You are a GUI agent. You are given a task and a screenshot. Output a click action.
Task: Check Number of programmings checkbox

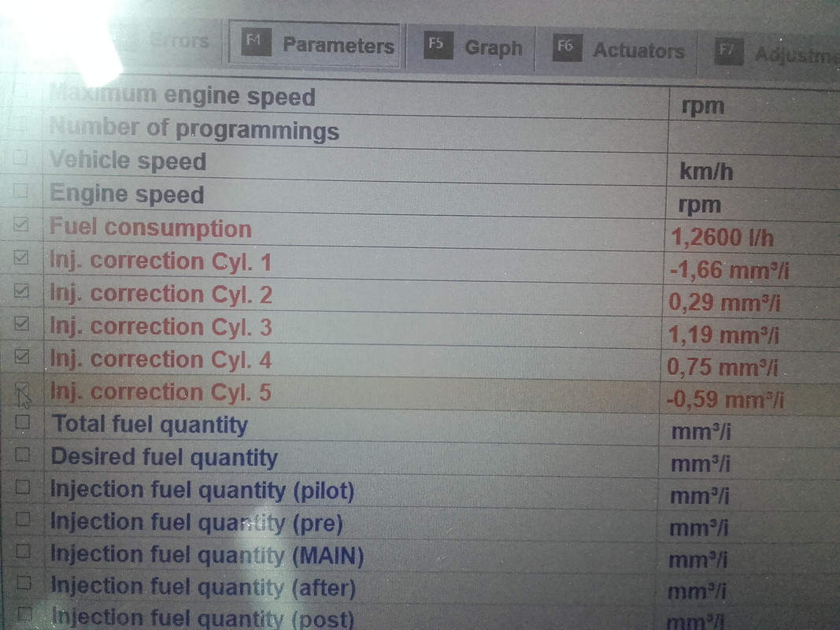pos(20,124)
